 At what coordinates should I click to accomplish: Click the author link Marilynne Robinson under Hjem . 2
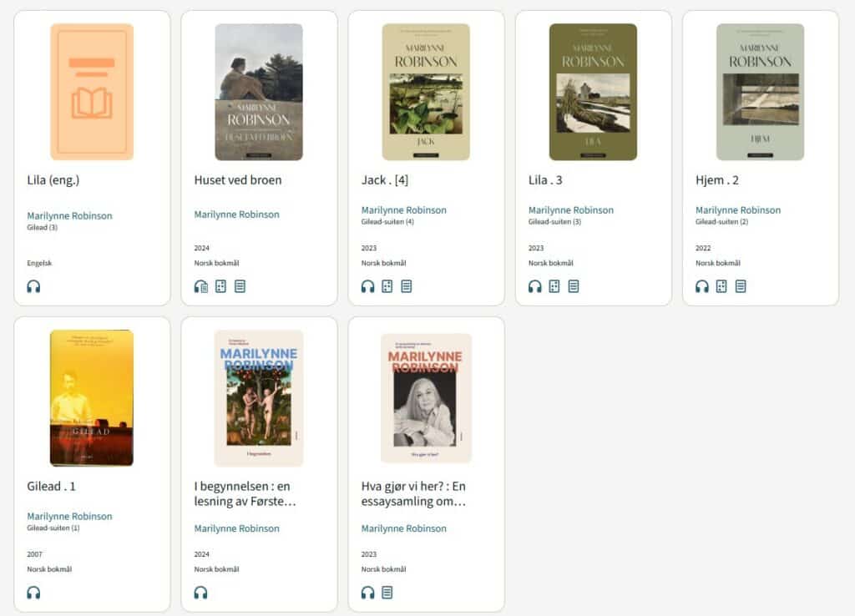[x=738, y=210]
